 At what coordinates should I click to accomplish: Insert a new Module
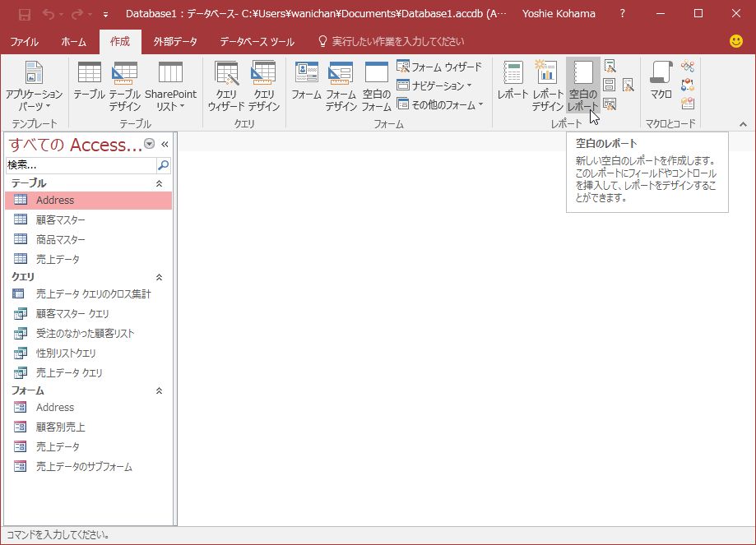click(688, 66)
